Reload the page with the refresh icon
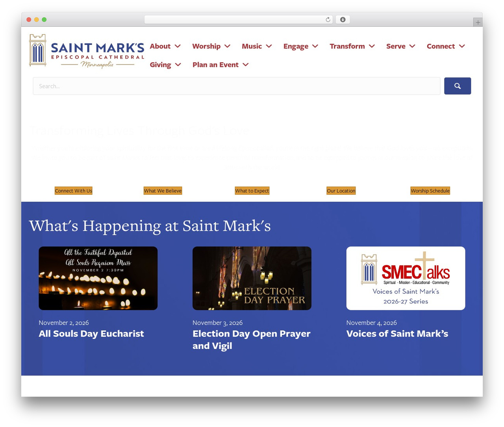Viewport: 504px width, 427px height. pos(328,20)
